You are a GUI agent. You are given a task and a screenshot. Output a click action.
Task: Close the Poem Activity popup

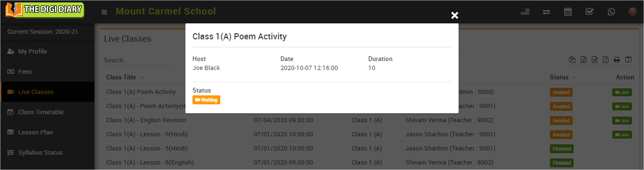[454, 15]
